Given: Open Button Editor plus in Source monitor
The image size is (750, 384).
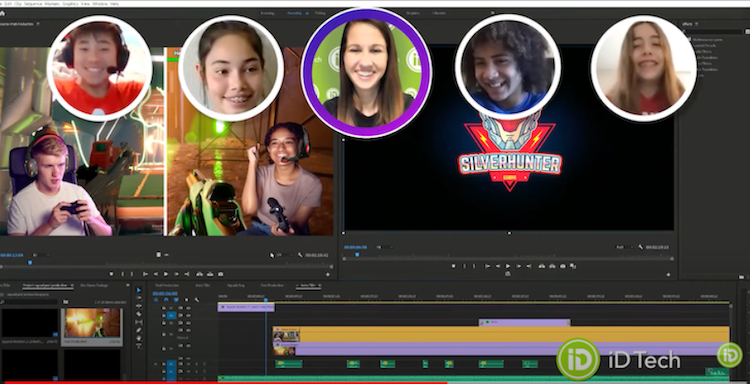Looking at the screenshot, I should [x=328, y=274].
